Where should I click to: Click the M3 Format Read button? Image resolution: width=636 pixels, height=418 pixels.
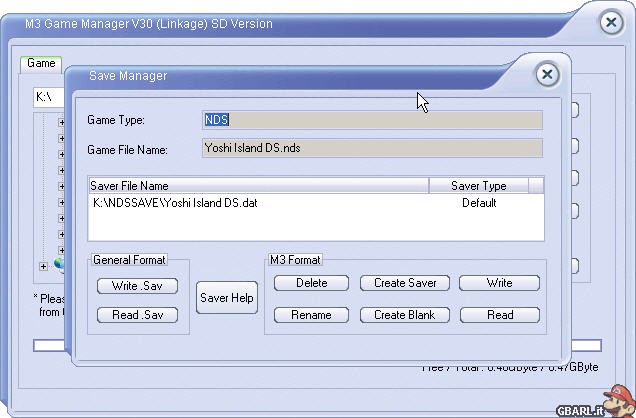coord(500,315)
